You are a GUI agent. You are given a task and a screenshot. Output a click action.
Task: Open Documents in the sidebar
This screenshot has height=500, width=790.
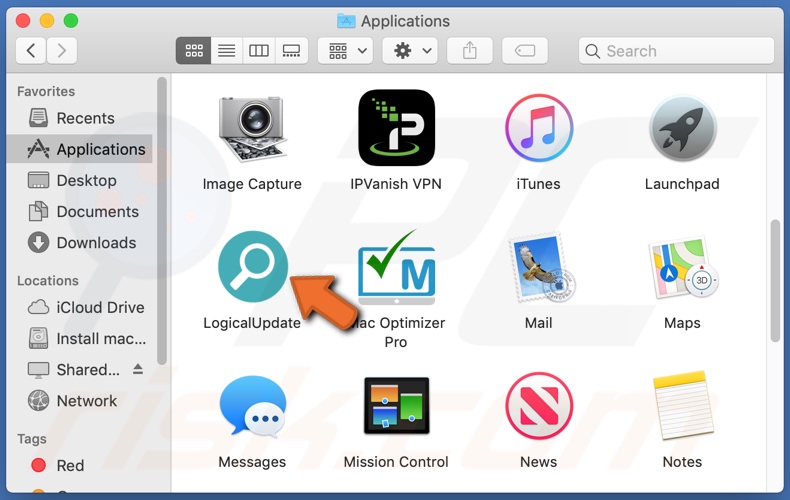[80, 212]
